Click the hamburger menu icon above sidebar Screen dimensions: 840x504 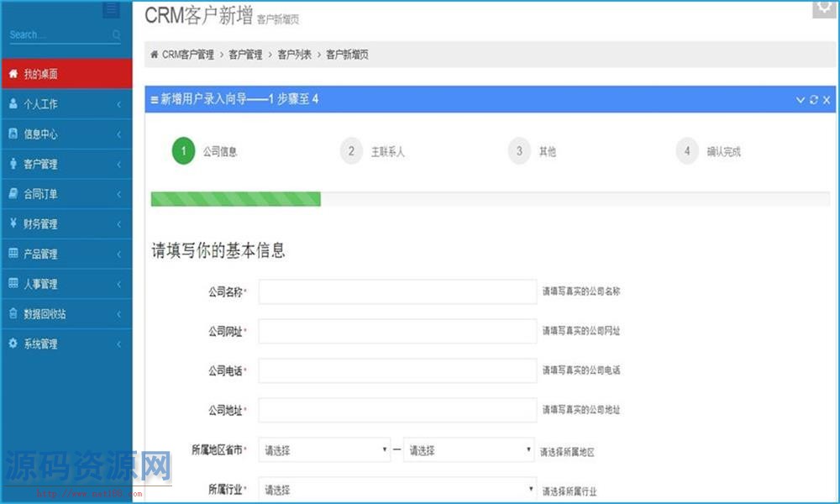[111, 10]
